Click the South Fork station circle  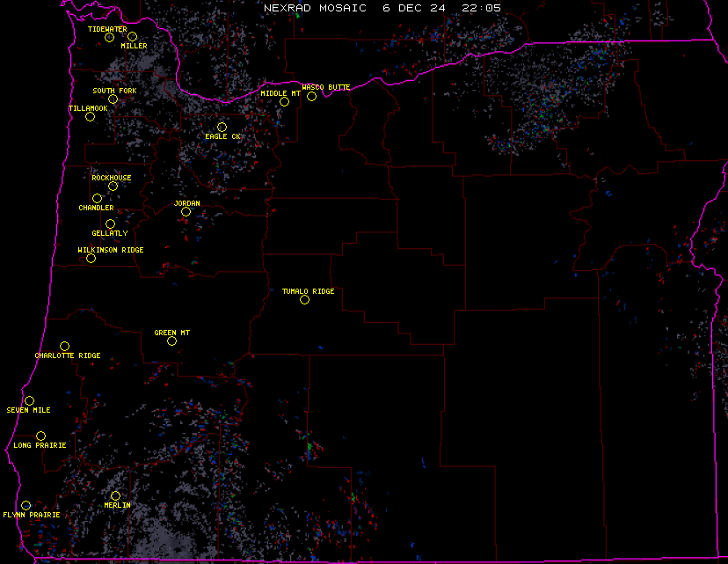pos(113,99)
